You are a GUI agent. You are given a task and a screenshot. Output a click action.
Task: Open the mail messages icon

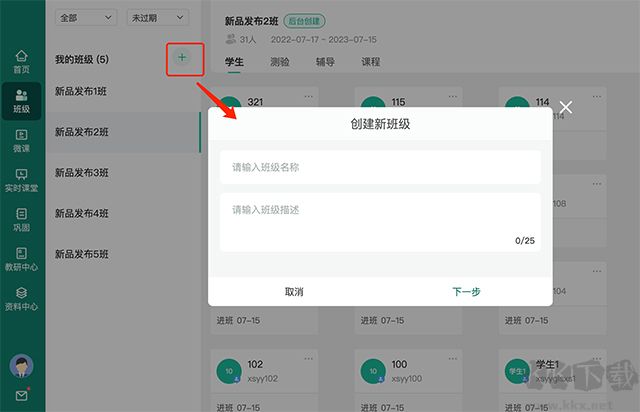[x=22, y=395]
